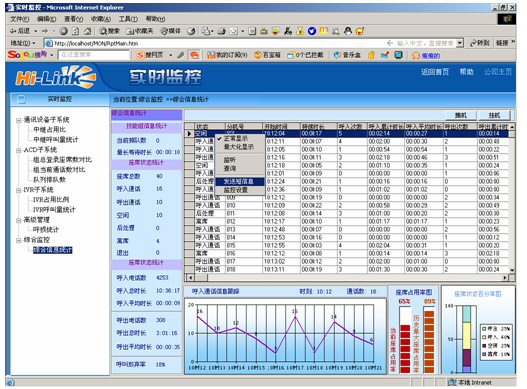This screenshot has width=527, height=389.
Task: Select the 中继占用比 tree item
Action: click(49, 130)
